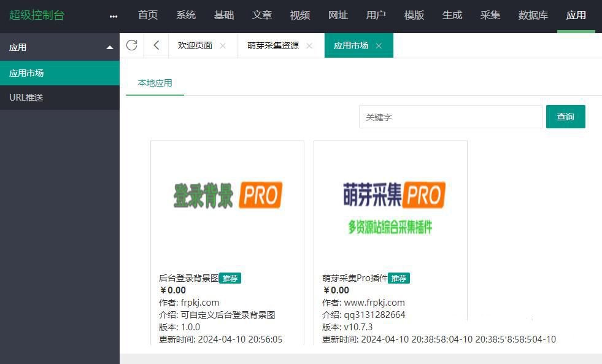Click the 查询 search button
The width and height of the screenshot is (602, 364).
coord(565,116)
